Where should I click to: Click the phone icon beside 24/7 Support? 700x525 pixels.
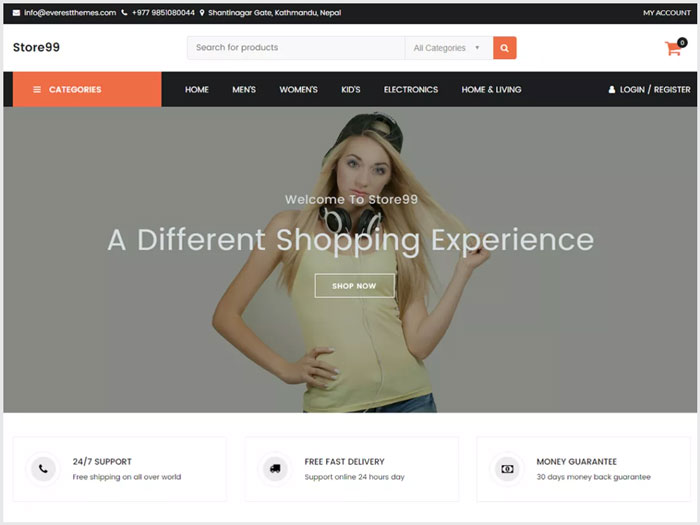pos(42,468)
